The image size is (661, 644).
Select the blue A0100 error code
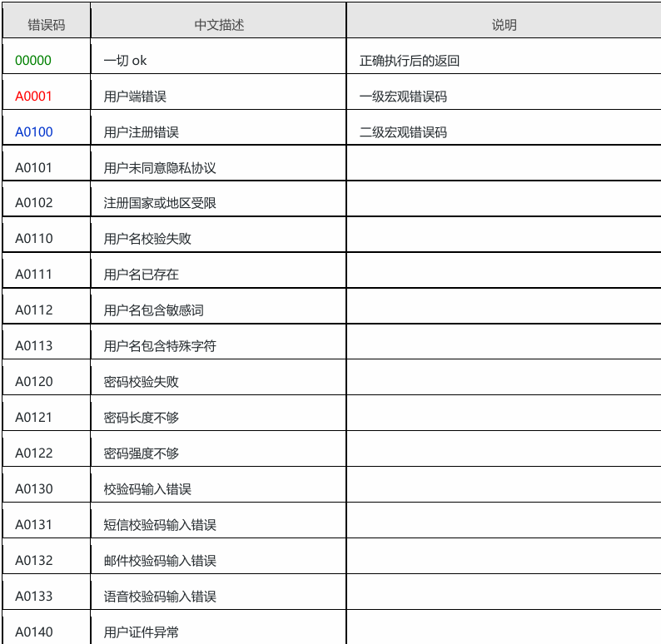click(x=33, y=132)
